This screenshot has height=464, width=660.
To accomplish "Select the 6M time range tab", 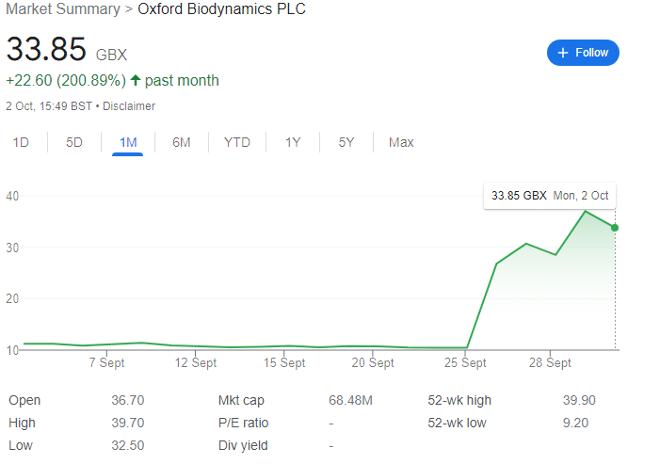I will (x=181, y=142).
